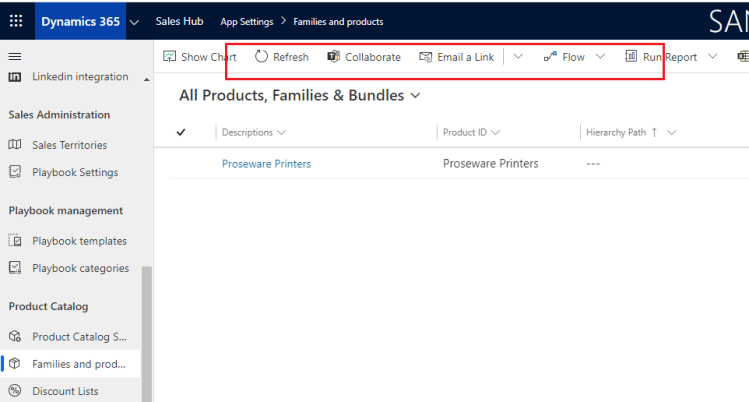749x402 pixels.
Task: Expand the Run Report dropdown chevron
Action: tap(713, 57)
